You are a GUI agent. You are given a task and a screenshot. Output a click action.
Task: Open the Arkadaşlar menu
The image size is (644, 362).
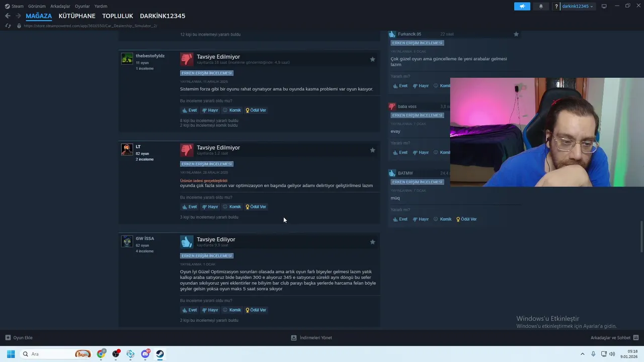(x=60, y=6)
